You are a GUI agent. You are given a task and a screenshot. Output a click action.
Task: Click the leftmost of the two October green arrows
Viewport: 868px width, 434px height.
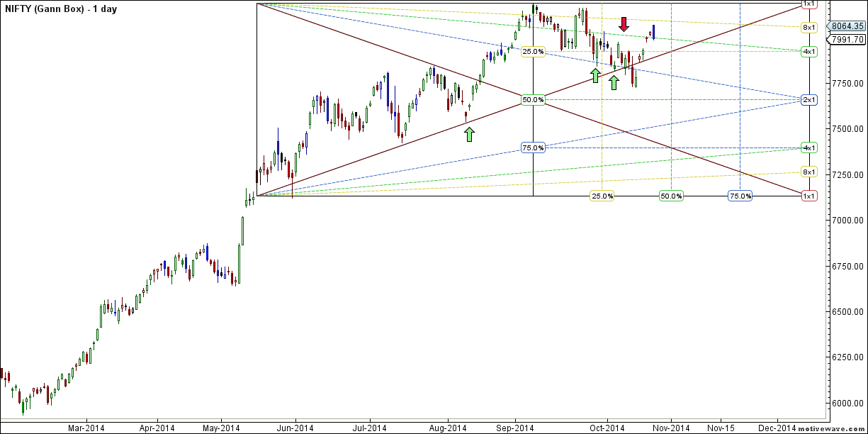click(595, 75)
